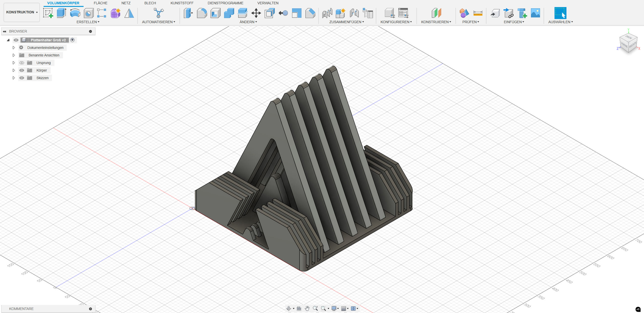This screenshot has height=313, width=644.
Task: Toggle visibility of Ursprung folder
Action: pyautogui.click(x=22, y=63)
